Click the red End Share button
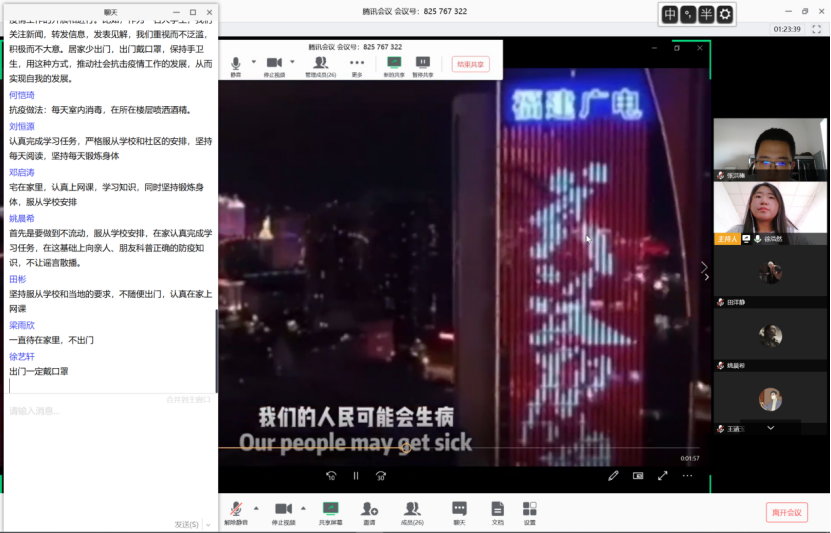 (470, 64)
